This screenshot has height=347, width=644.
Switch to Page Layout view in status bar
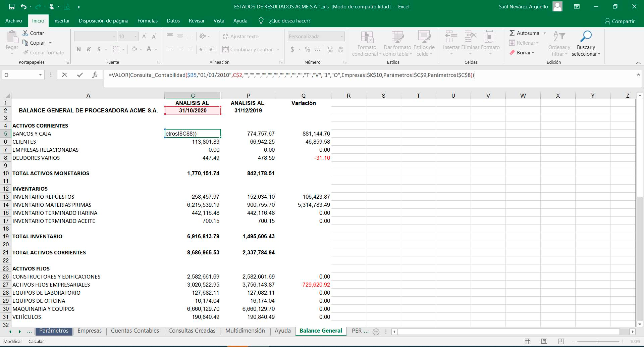coord(544,341)
